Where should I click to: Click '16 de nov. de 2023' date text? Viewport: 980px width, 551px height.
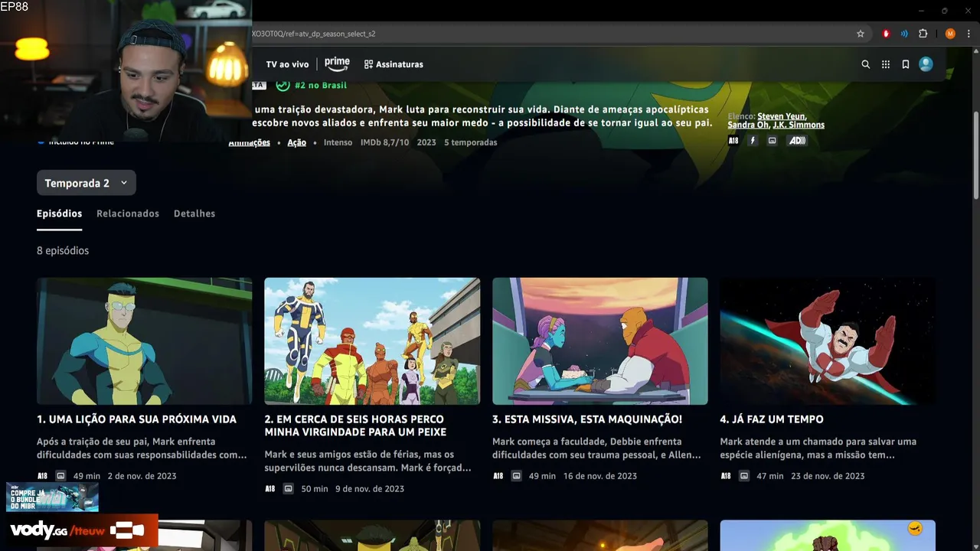(x=600, y=476)
